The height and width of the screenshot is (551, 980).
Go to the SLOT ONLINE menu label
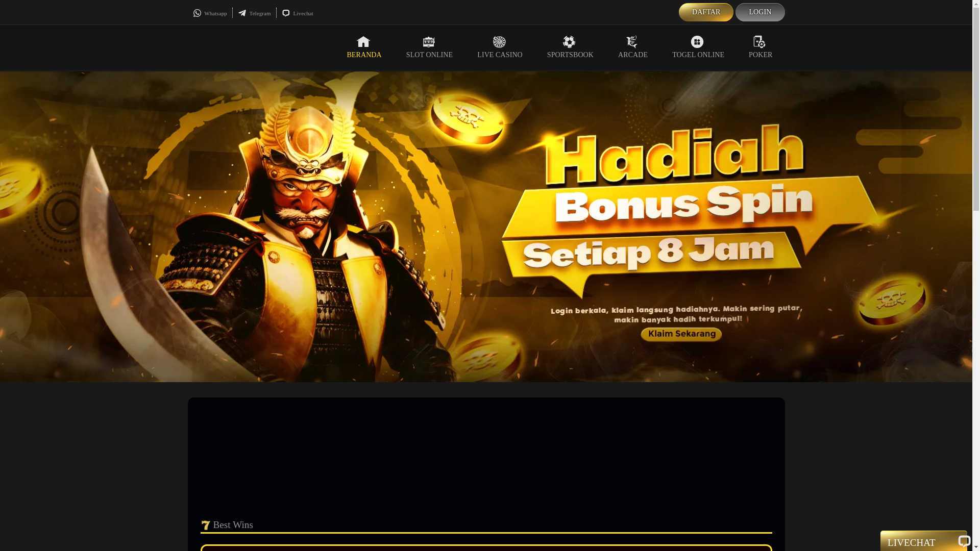[429, 55]
